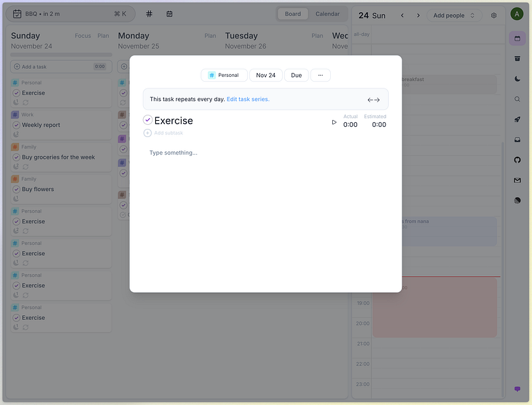Open the Add people dropdown
The width and height of the screenshot is (532, 405).
click(454, 16)
